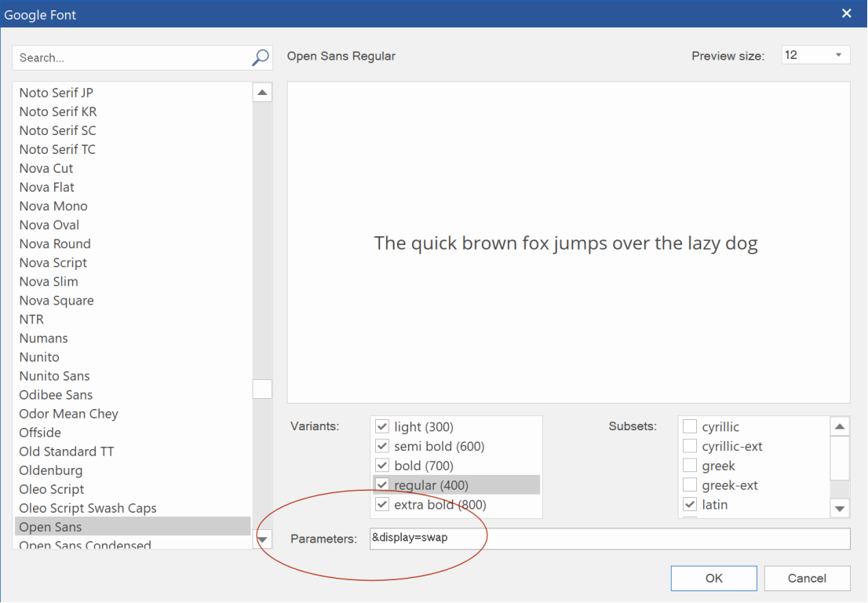Screen dimensions: 868x603
Task: Click the highlighted Open Sans font entry
Action: pyautogui.click(x=133, y=527)
